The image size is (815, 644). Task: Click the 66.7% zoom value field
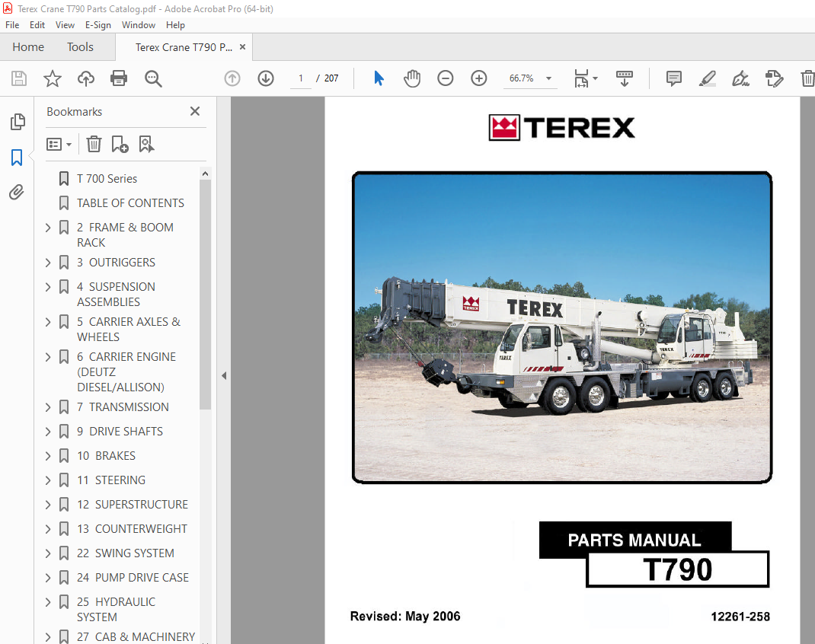[x=521, y=78]
